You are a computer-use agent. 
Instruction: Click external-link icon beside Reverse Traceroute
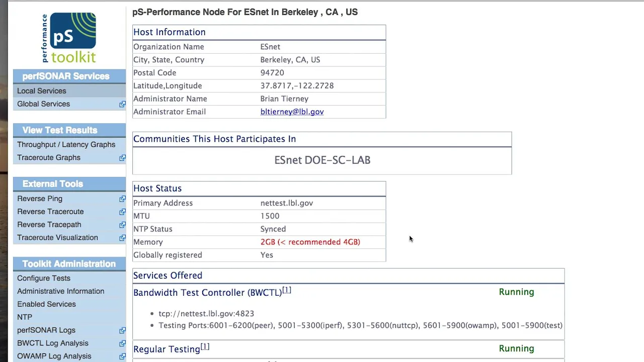(122, 212)
